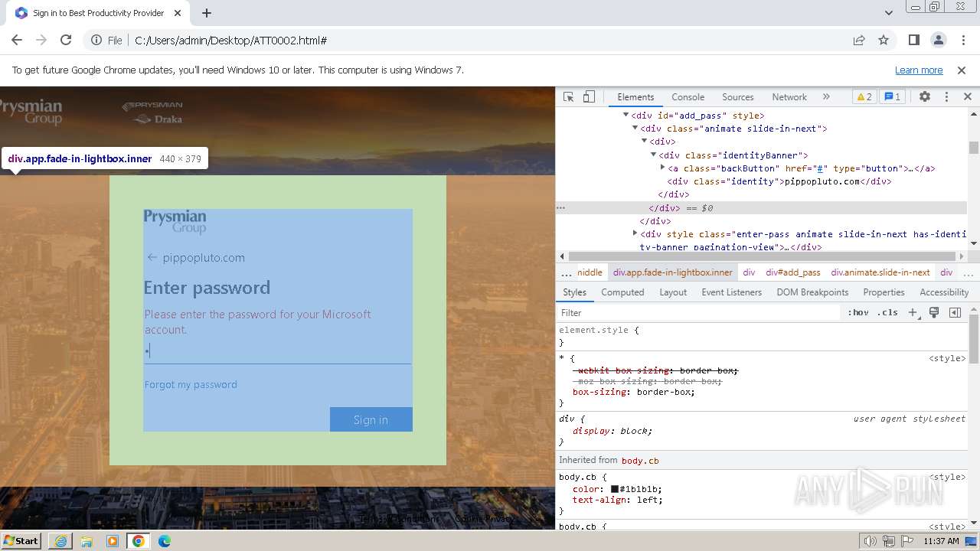Click the styles Filter input

click(x=699, y=312)
